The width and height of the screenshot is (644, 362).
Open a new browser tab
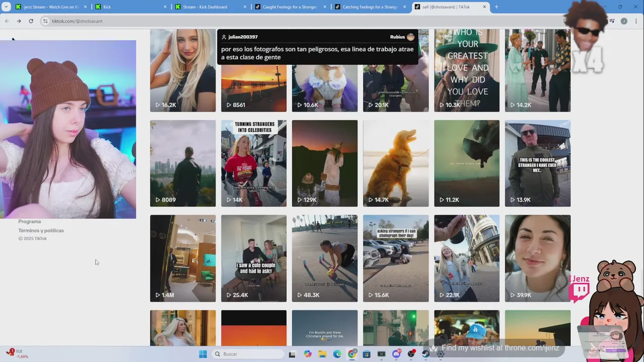[496, 7]
